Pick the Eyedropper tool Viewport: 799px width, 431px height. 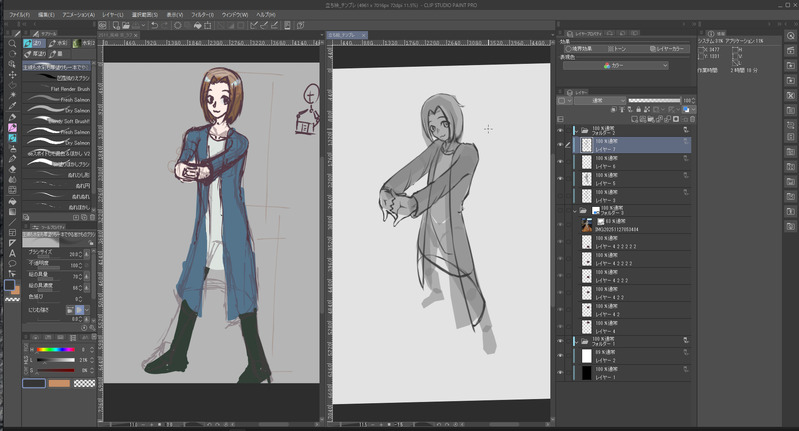coord(12,105)
